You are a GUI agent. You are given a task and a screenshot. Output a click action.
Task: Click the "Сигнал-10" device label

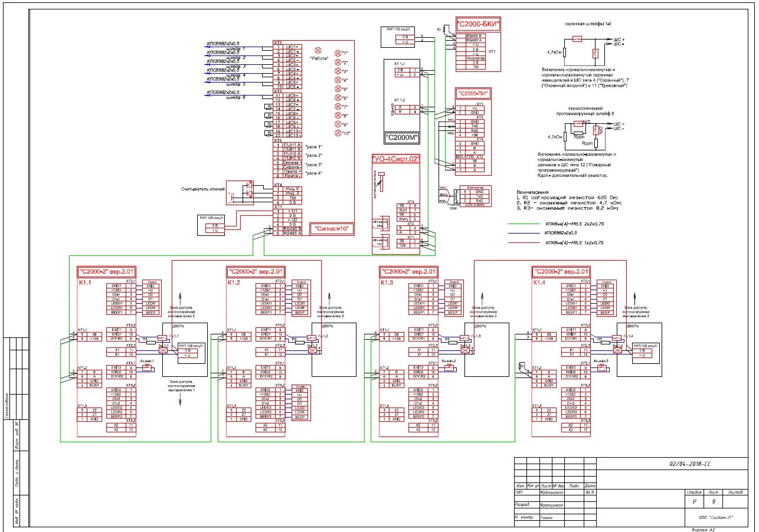tap(332, 229)
